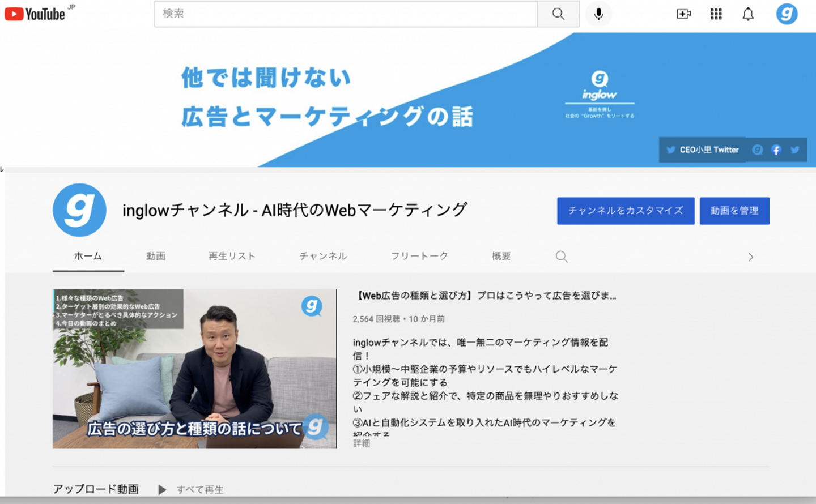The image size is (816, 504).
Task: Open the 概要 tab
Action: pos(501,257)
